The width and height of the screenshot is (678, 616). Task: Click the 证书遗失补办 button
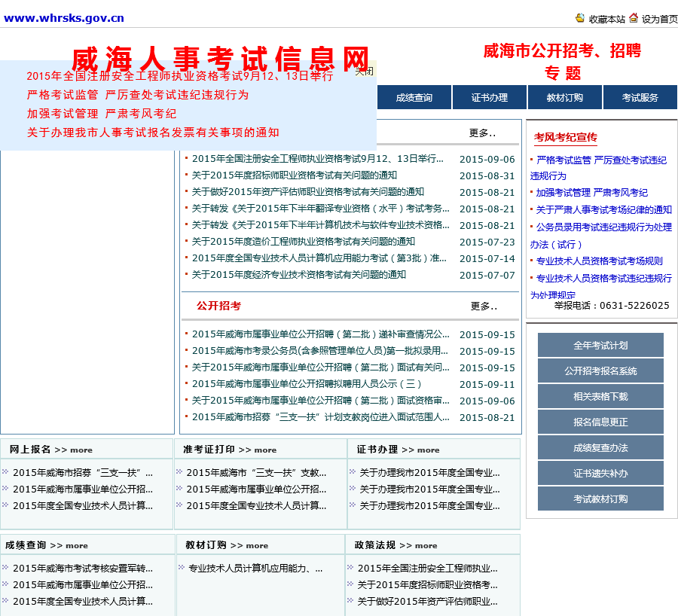coord(600,473)
